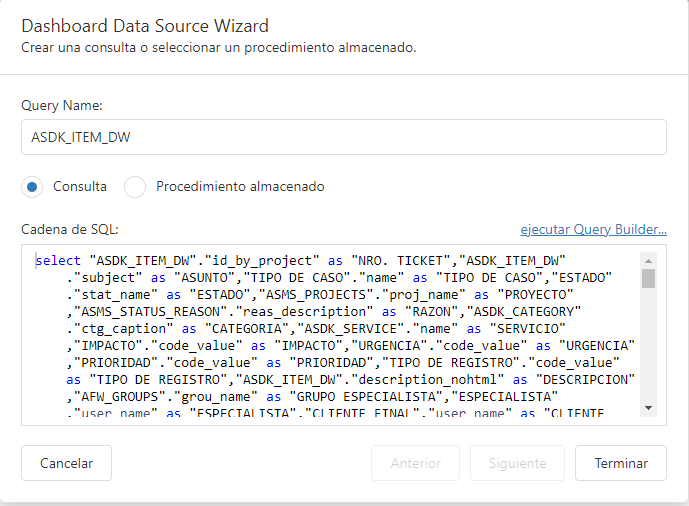
Task: Select the Procedimiento almacenado radio button
Action: click(135, 187)
